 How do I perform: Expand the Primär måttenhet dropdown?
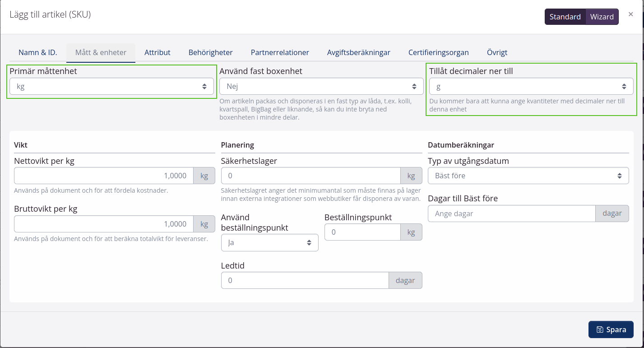[x=111, y=86]
